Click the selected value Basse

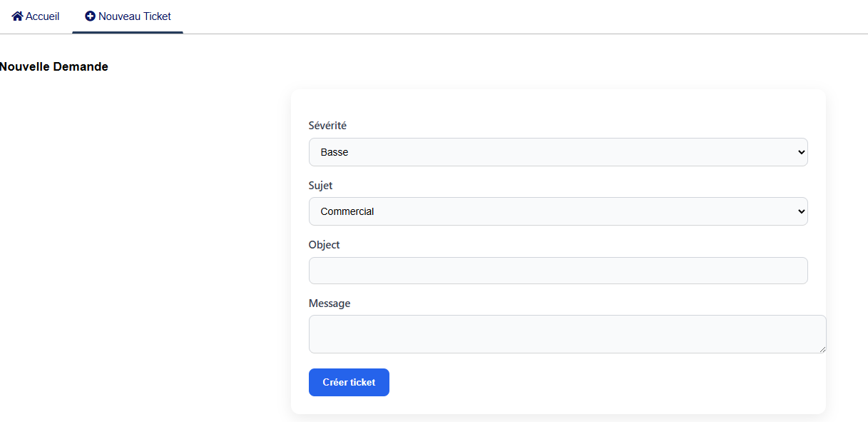pos(335,152)
